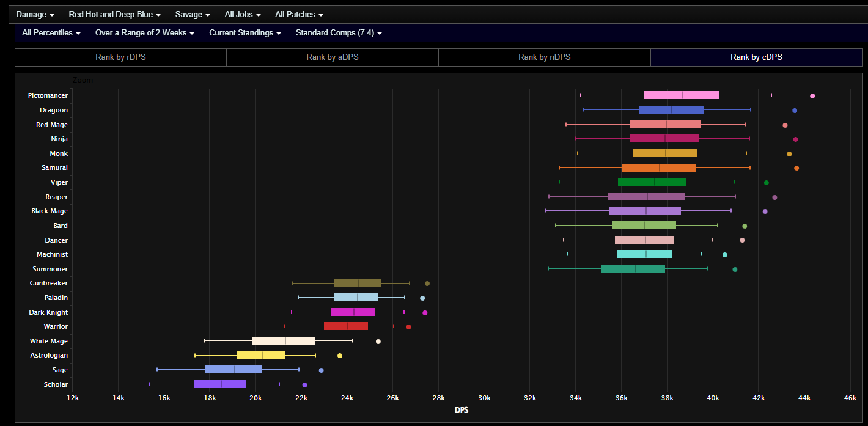Click the Samurai job label
868x426 pixels.
[55, 167]
